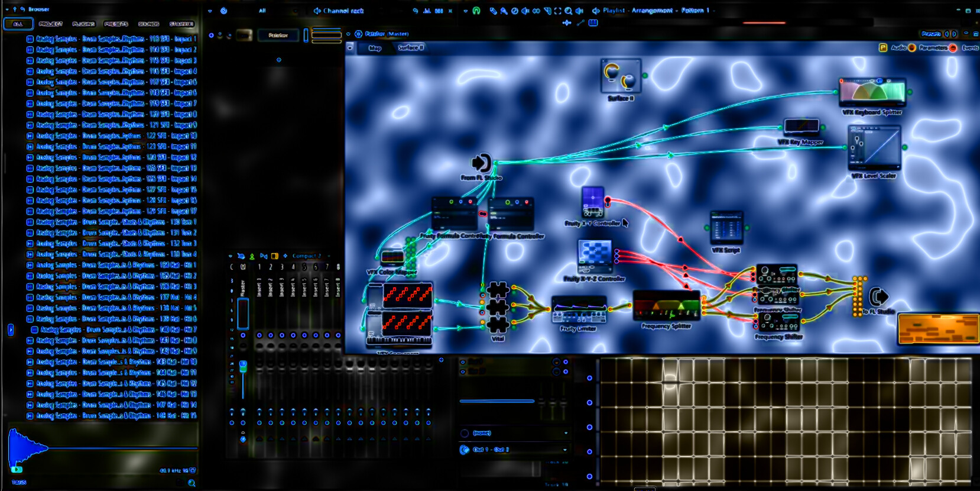Click the Presets button in Patcher
This screenshot has width=980, height=491.
(x=930, y=34)
